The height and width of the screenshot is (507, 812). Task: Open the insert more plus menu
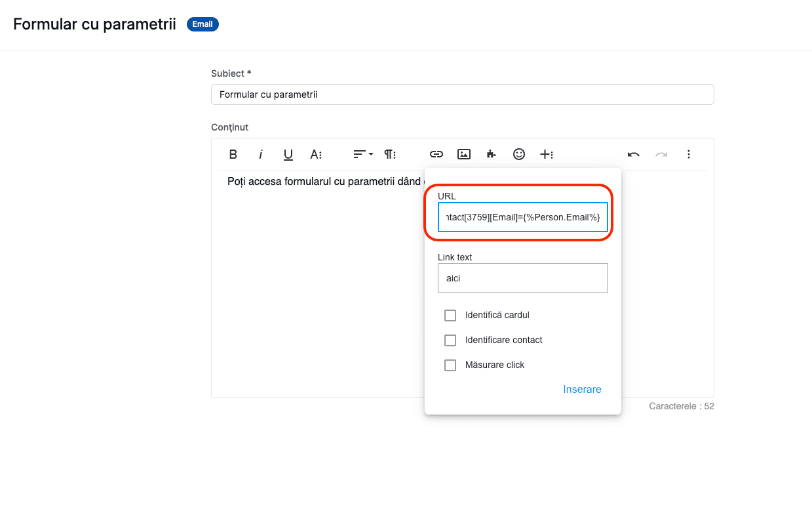(x=547, y=154)
